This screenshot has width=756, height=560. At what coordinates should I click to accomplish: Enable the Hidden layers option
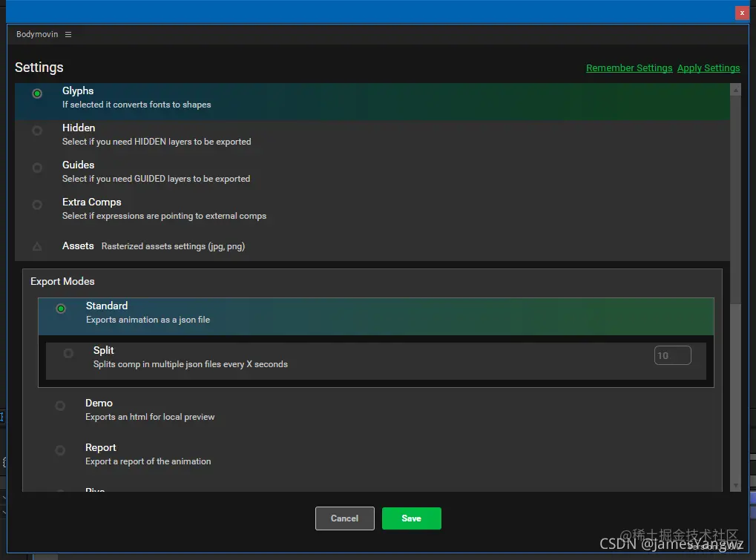coord(37,131)
